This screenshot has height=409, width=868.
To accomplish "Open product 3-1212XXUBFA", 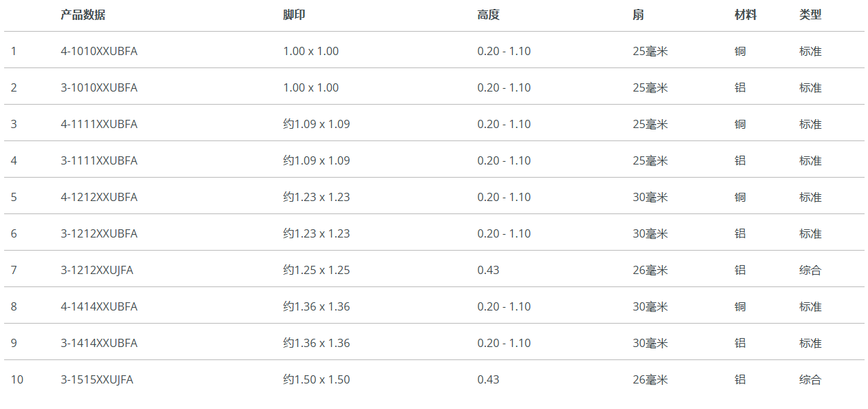I will click(99, 233).
